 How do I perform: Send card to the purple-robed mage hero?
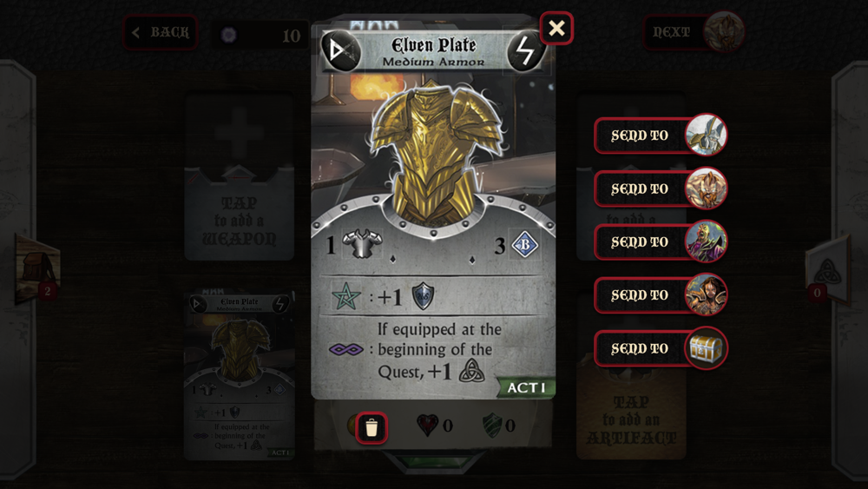click(x=661, y=242)
